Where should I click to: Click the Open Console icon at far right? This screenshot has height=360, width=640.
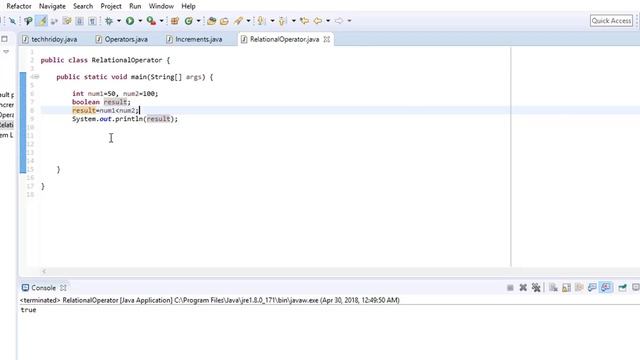[636, 288]
